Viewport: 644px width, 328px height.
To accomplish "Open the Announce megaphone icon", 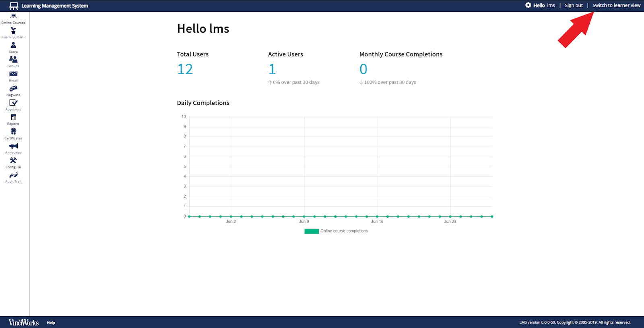I will coord(13,146).
